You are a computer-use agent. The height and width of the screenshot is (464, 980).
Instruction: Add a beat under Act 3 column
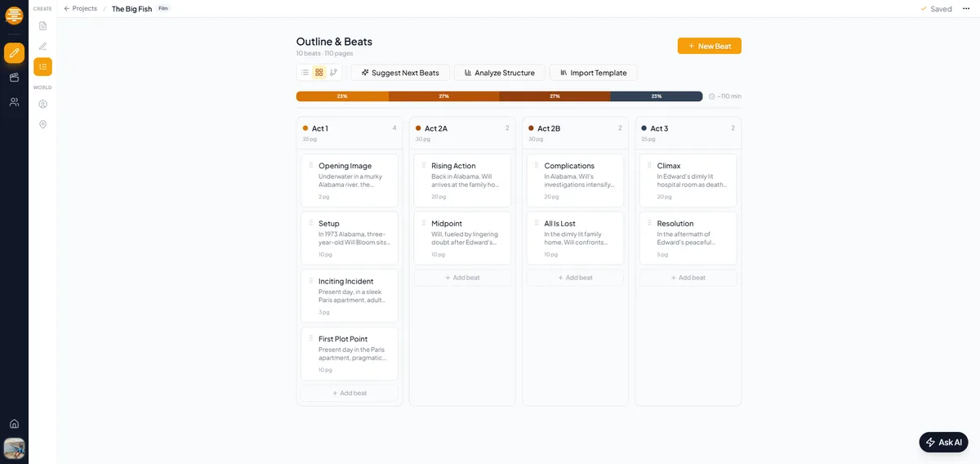click(x=688, y=278)
